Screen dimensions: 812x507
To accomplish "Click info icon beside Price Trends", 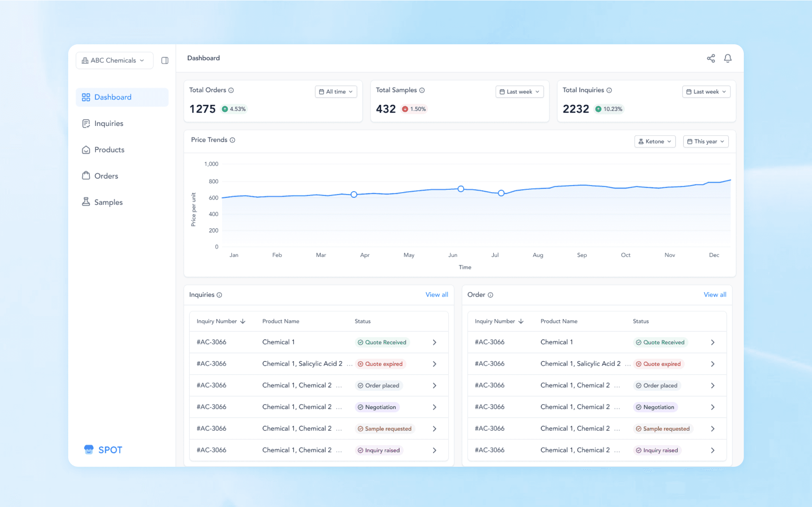I will click(x=233, y=140).
